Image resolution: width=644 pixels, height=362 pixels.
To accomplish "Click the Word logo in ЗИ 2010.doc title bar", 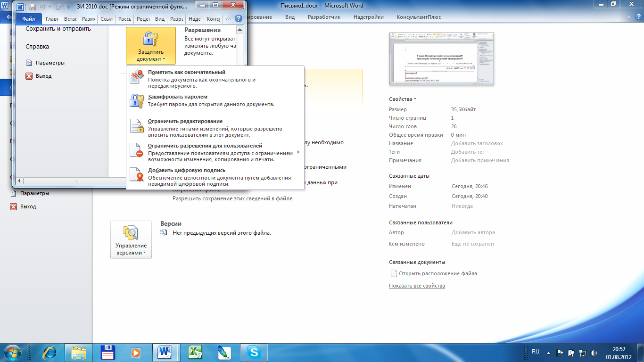I will 20,7.
